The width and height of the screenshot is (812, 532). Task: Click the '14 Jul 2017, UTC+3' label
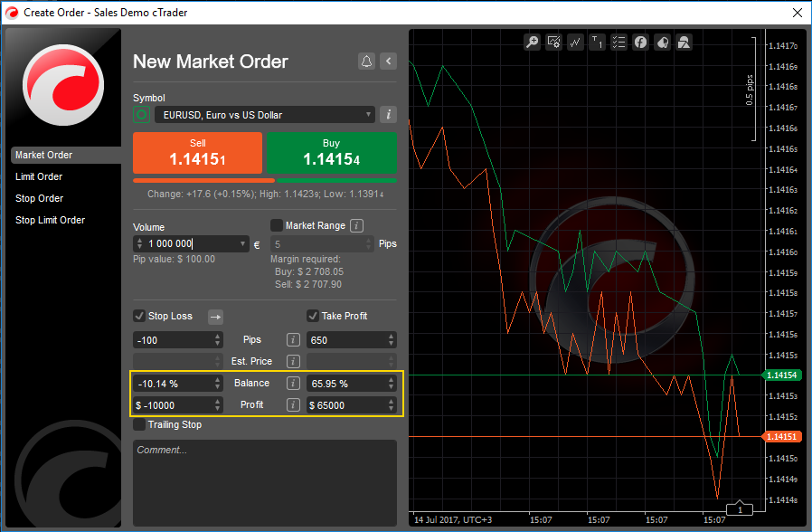(x=453, y=519)
